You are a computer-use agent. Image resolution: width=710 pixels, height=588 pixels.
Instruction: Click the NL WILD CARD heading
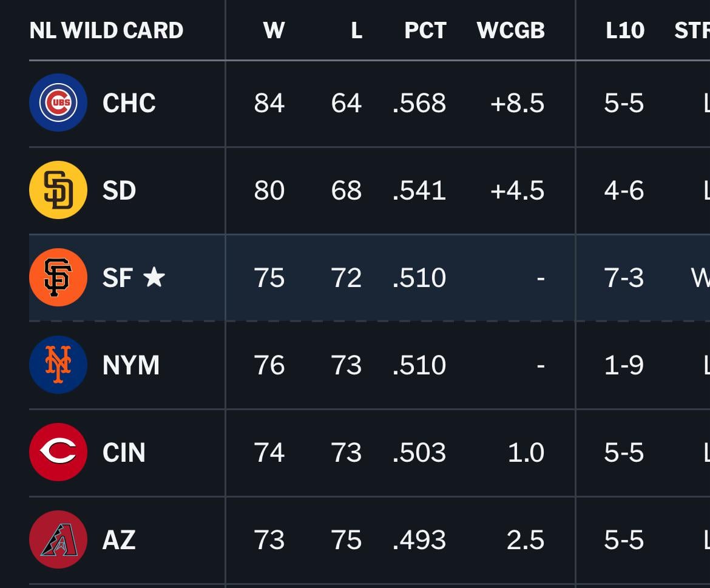[x=106, y=30]
